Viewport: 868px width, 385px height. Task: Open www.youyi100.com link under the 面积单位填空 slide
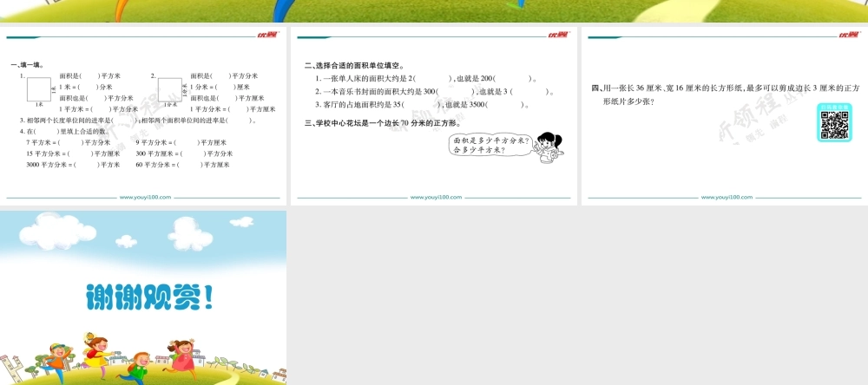pyautogui.click(x=436, y=198)
